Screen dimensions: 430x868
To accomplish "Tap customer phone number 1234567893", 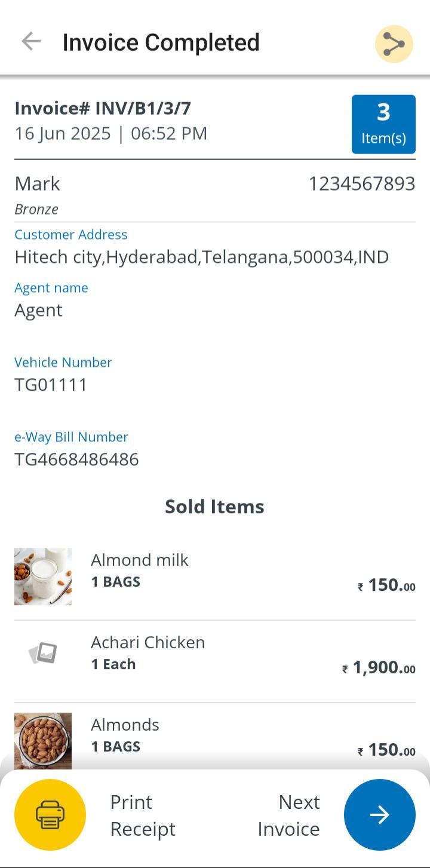I will pos(361,183).
